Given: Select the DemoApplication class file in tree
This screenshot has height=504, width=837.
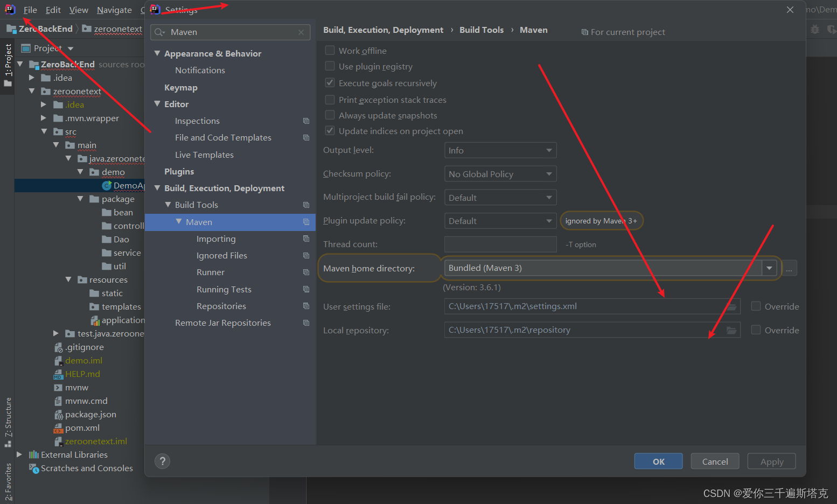Looking at the screenshot, I should 123,186.
